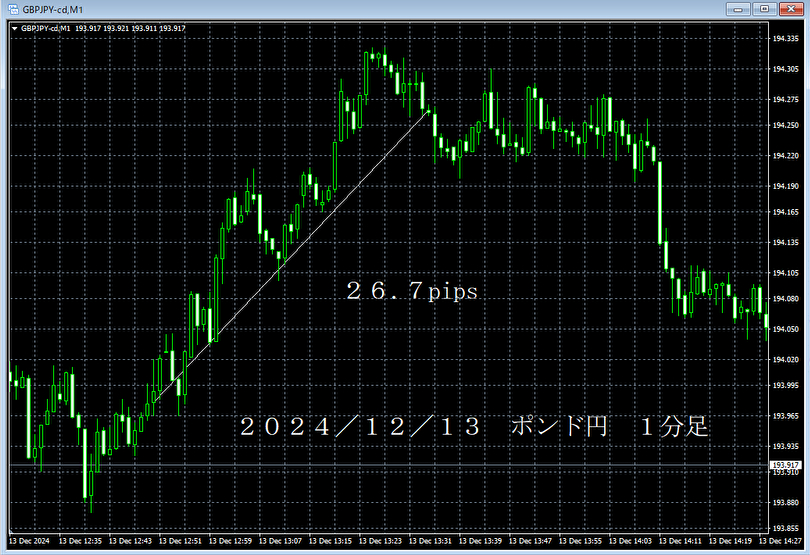Screen dimensions: 810x555
Task: Click the 193.965 price scale value
Action: pos(785,416)
